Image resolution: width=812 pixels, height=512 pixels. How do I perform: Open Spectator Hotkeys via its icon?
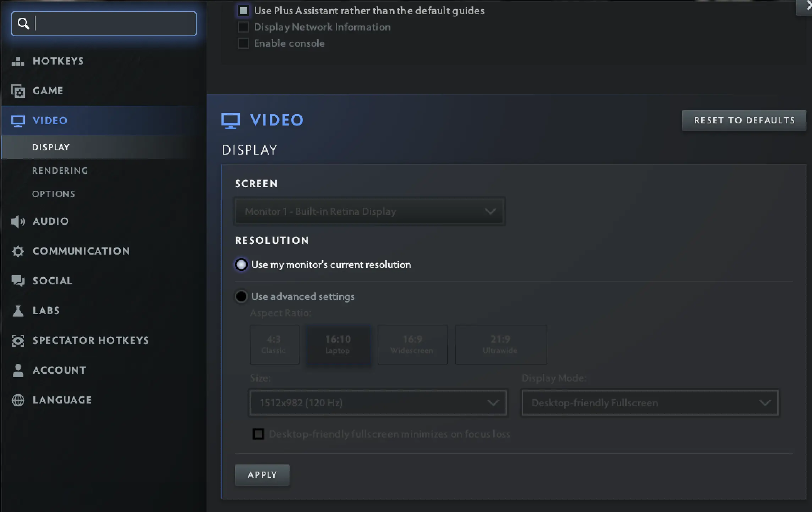(x=18, y=340)
